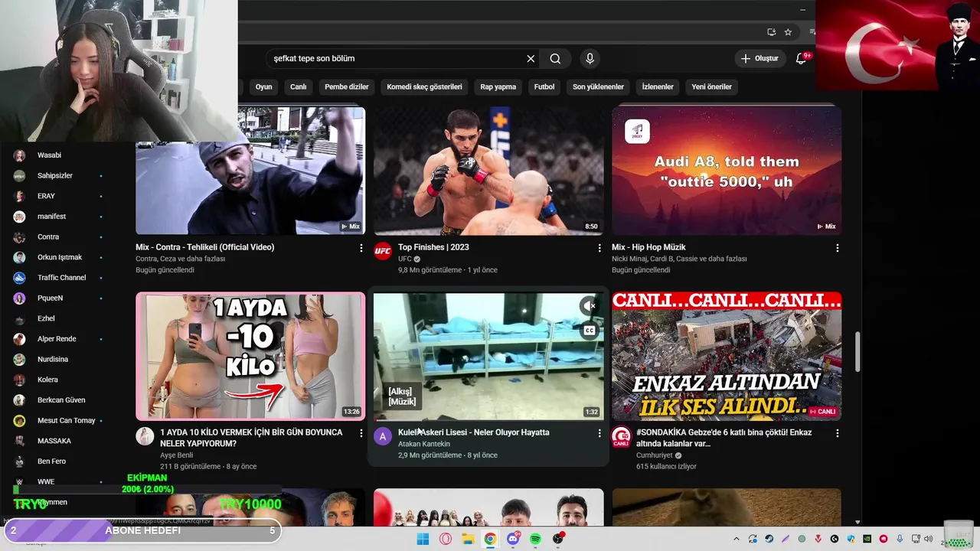
Task: Open Traffic Channel subscription
Action: tap(58, 278)
